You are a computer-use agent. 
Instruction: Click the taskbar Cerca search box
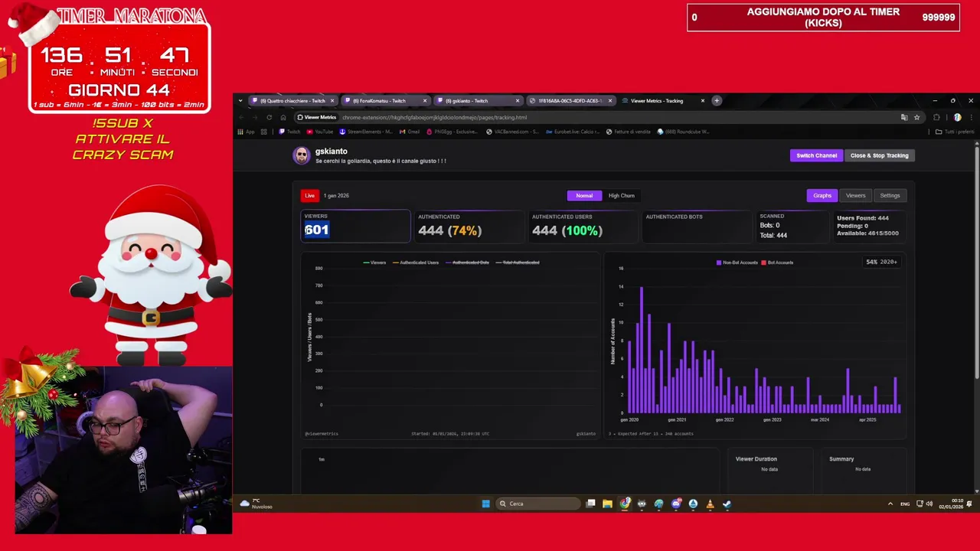click(538, 504)
